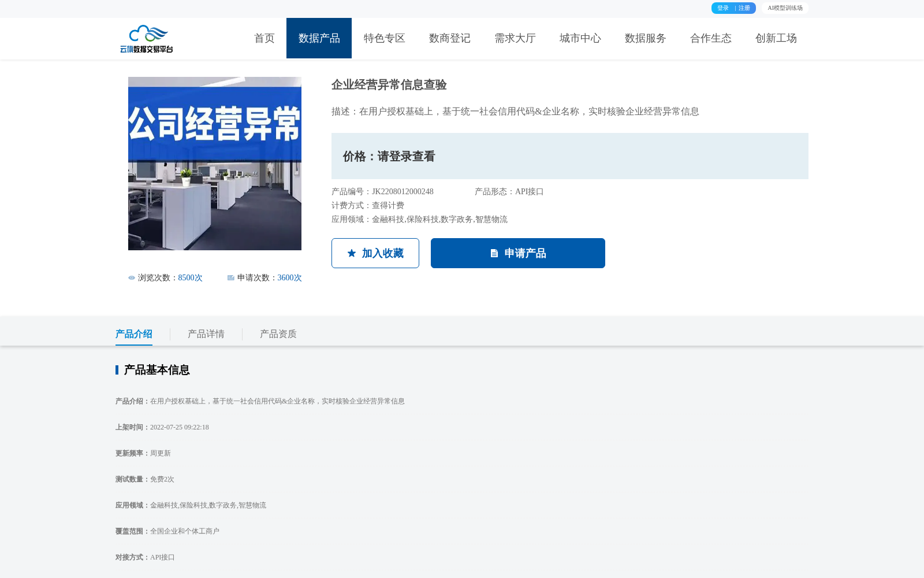
Task: Click the 周更新 update frequency value
Action: [161, 453]
